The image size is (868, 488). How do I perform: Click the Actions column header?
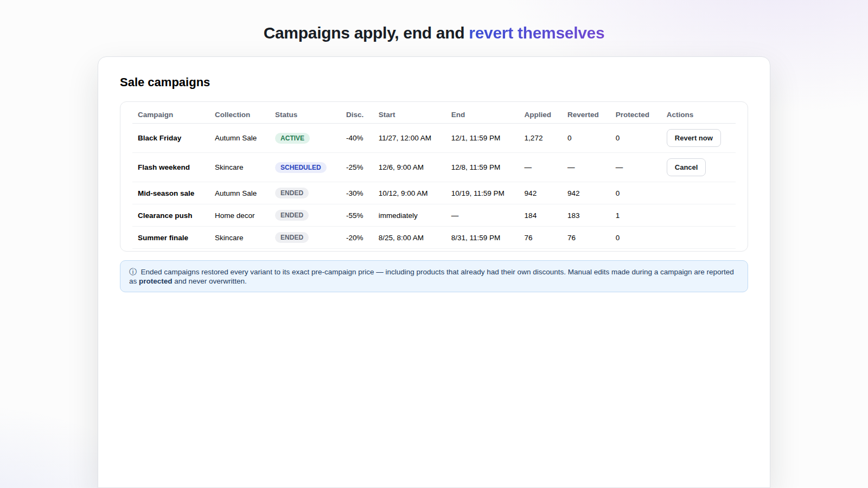pyautogui.click(x=680, y=115)
